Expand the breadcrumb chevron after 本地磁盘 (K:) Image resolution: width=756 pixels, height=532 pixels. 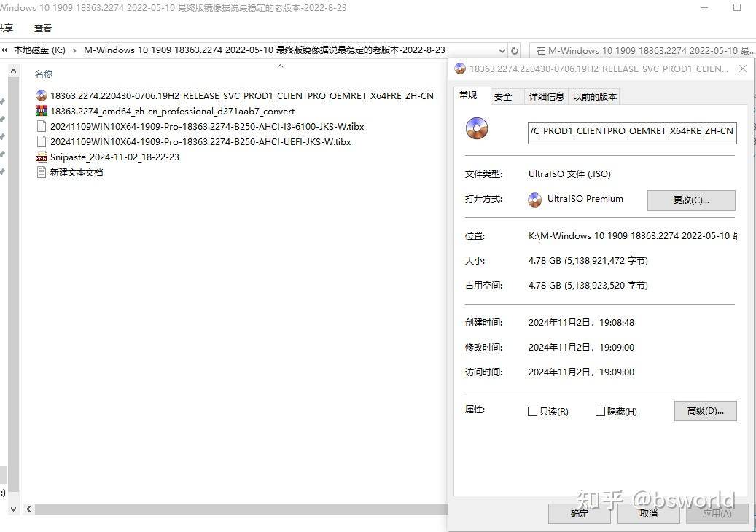pos(74,50)
